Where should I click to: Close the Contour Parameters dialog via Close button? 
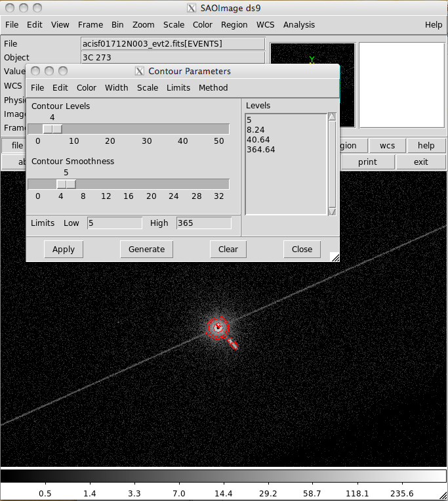[302, 249]
